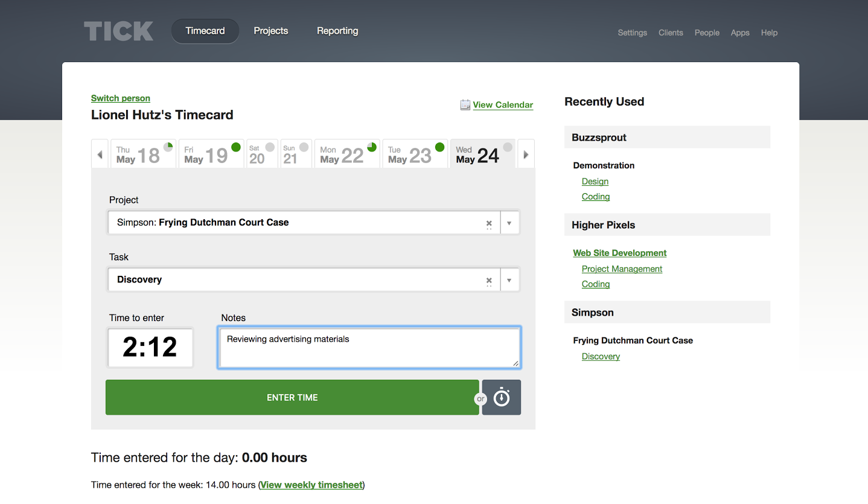Open Web Site Development project link

pyautogui.click(x=620, y=253)
